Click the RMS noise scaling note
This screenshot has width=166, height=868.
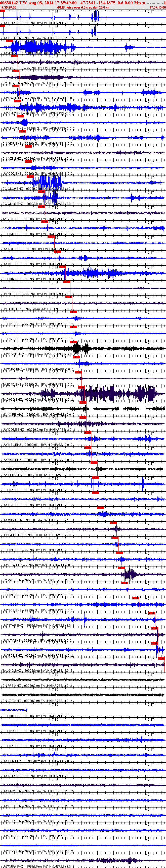coord(83,7)
